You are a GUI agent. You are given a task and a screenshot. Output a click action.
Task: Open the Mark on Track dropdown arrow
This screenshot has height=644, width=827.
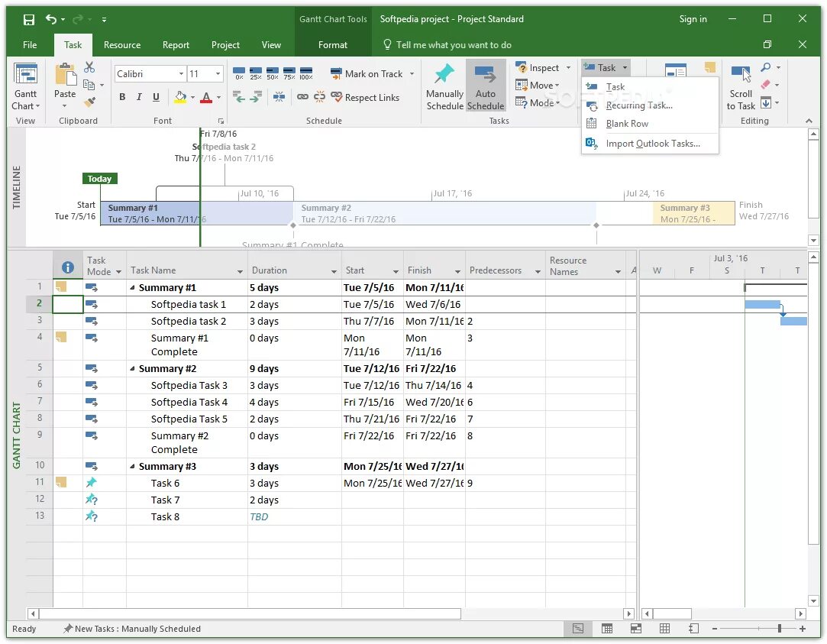(412, 74)
